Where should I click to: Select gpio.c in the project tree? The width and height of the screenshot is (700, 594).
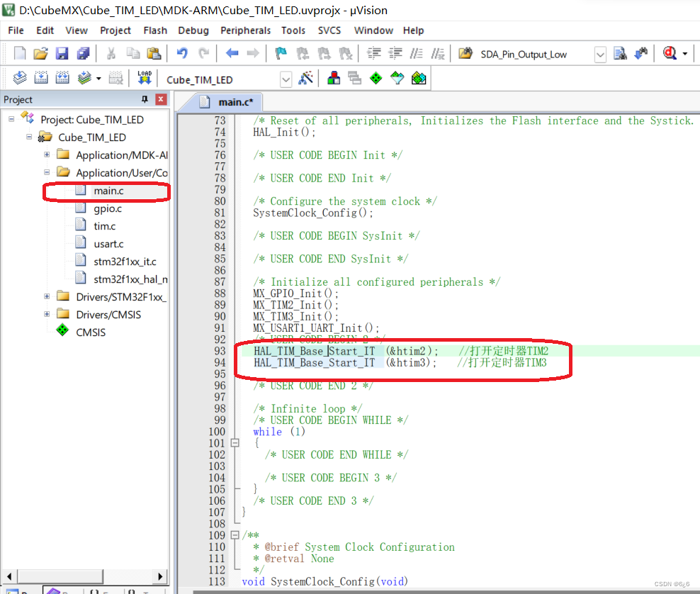coord(108,208)
